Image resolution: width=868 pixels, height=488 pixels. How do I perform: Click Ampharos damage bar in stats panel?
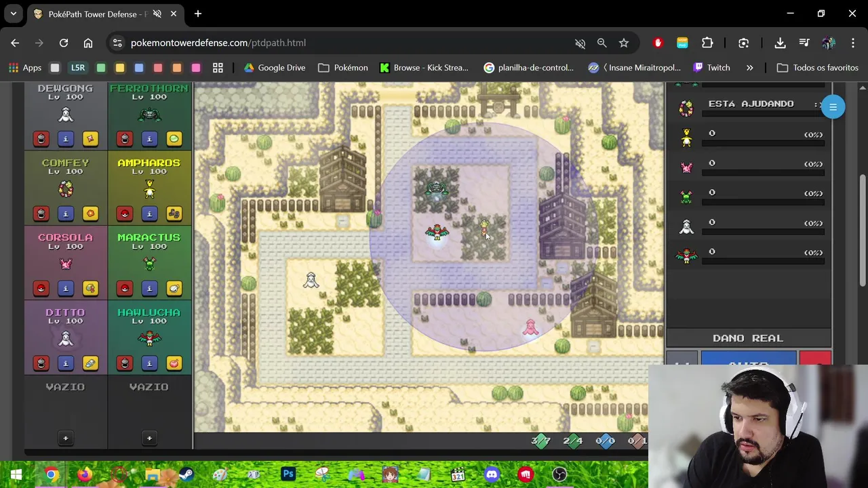(x=763, y=144)
